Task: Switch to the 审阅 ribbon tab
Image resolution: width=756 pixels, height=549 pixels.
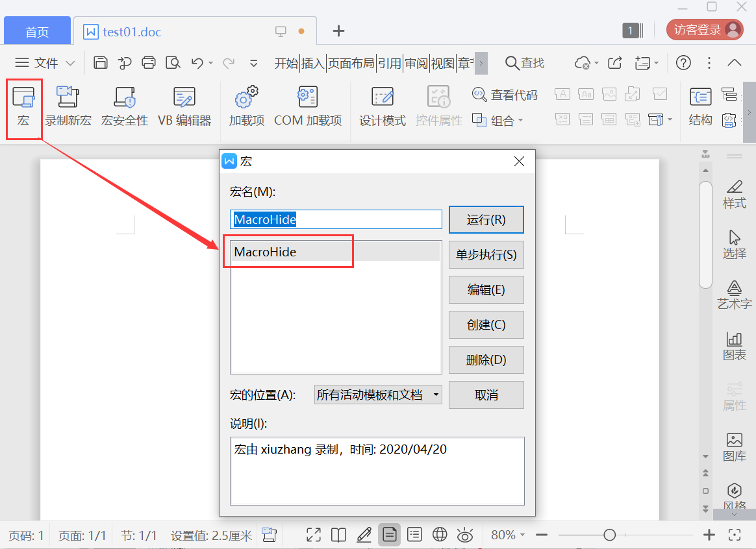Action: click(x=416, y=63)
